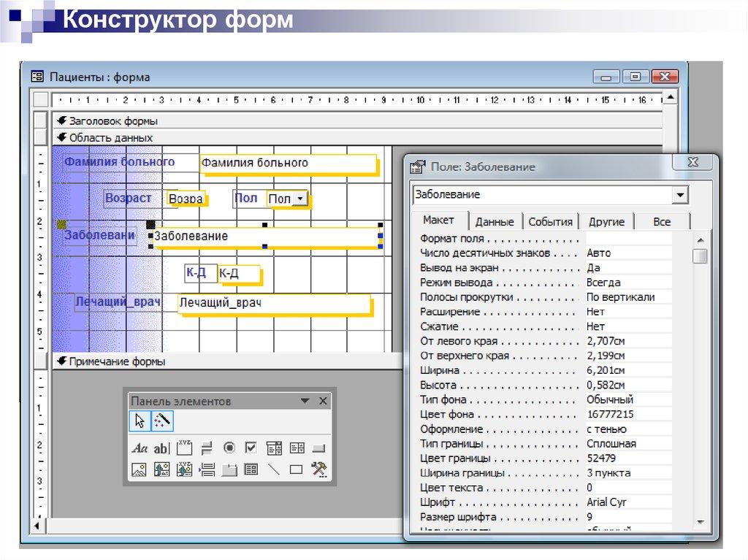
Task: Toggle the Control Wizards magic wand
Action: click(x=162, y=421)
